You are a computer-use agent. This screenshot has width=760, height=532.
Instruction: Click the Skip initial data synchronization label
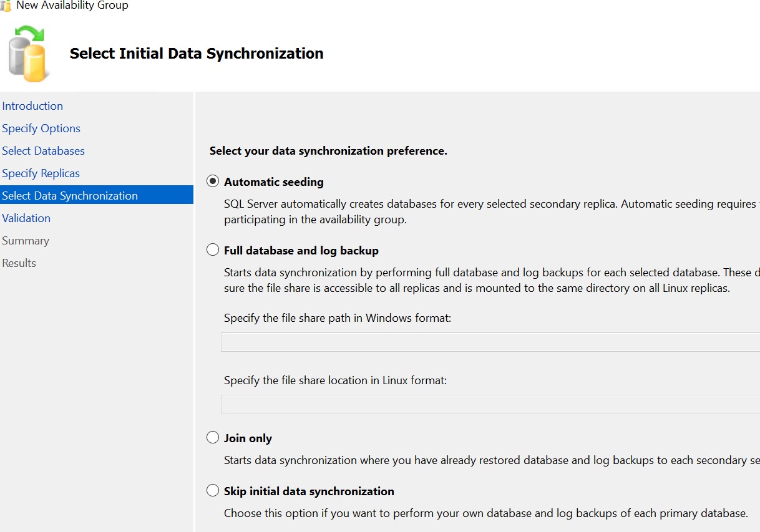(309, 491)
